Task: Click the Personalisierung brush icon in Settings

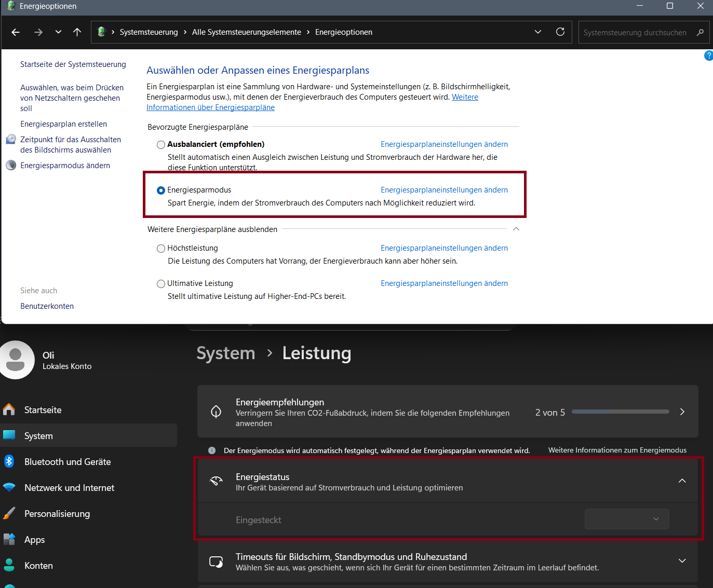Action: (9, 513)
